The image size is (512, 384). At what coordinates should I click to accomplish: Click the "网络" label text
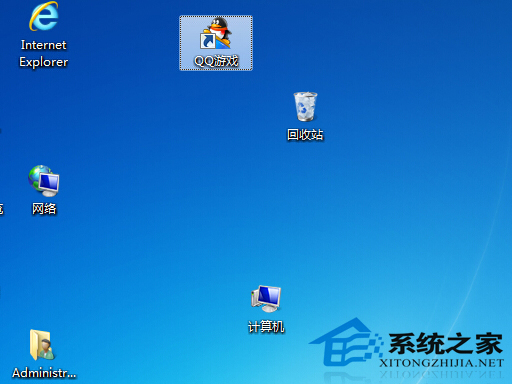coord(44,209)
